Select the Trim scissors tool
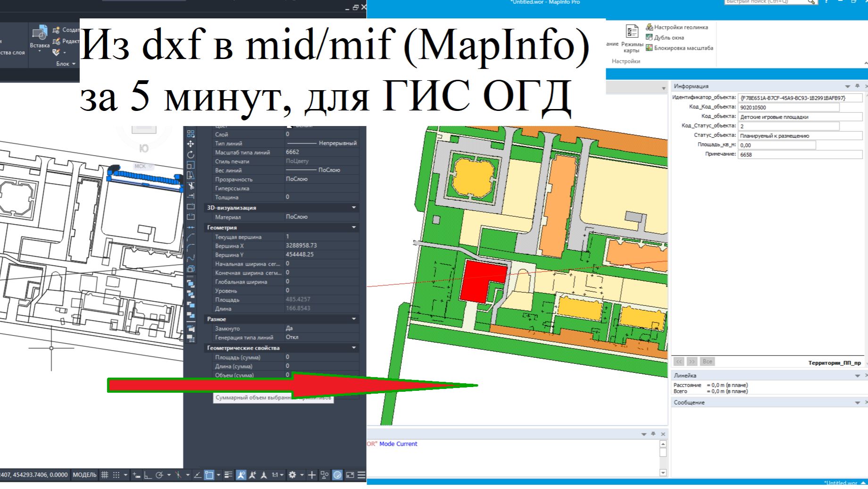Image resolution: width=868 pixels, height=489 pixels. pos(191,185)
